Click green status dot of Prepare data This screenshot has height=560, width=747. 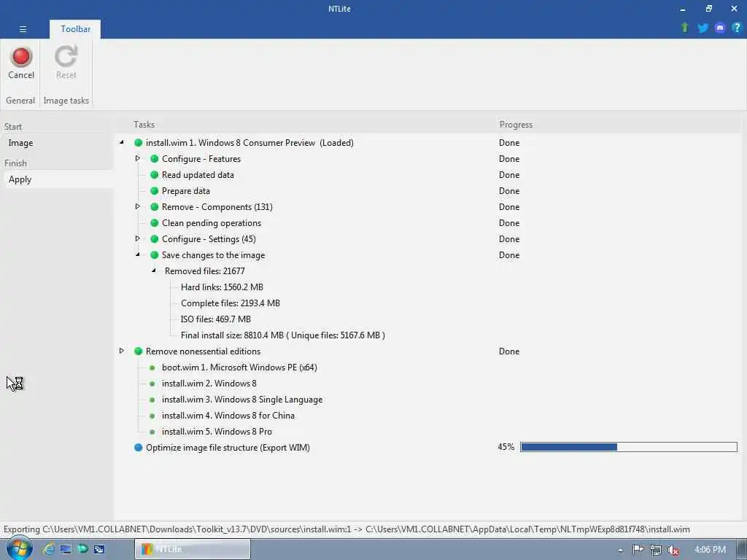coord(155,191)
